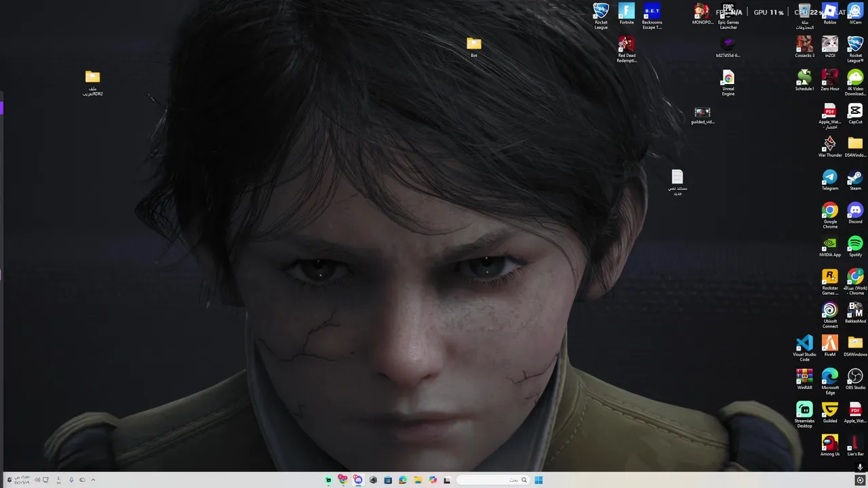868x488 pixels.
Task: Select the مستند نصي جديد text document
Action: (677, 182)
